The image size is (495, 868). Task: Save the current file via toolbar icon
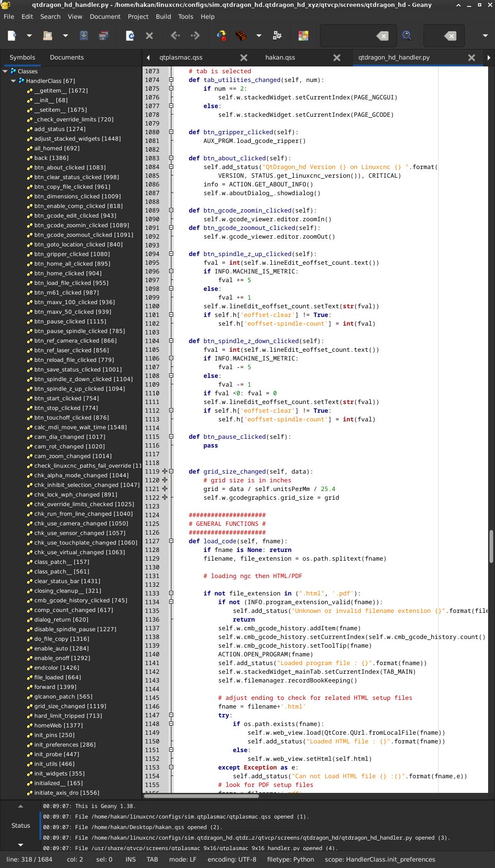(x=84, y=36)
